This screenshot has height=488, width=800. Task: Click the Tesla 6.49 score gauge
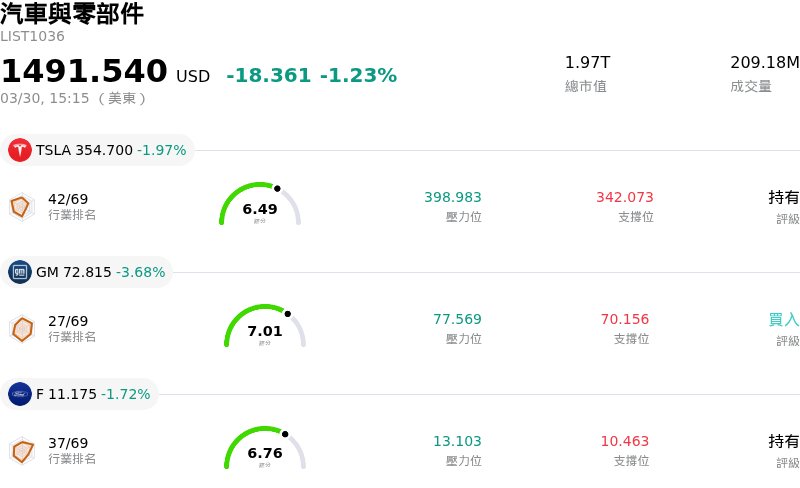pos(260,205)
